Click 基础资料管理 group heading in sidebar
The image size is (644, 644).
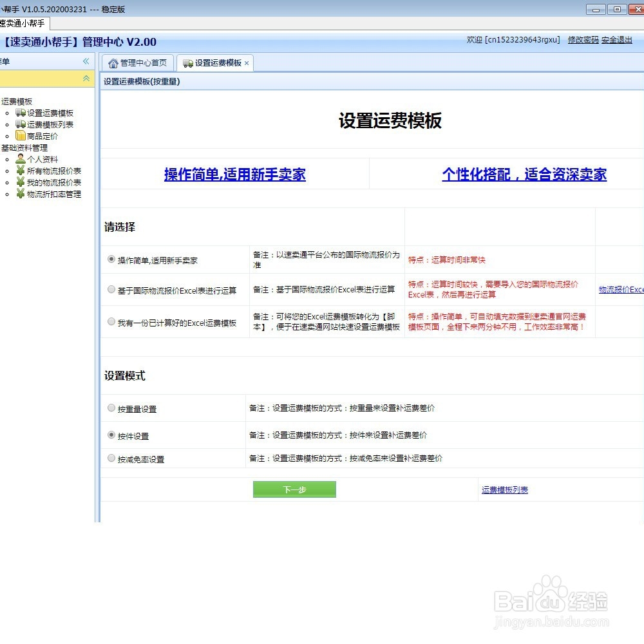(x=24, y=147)
